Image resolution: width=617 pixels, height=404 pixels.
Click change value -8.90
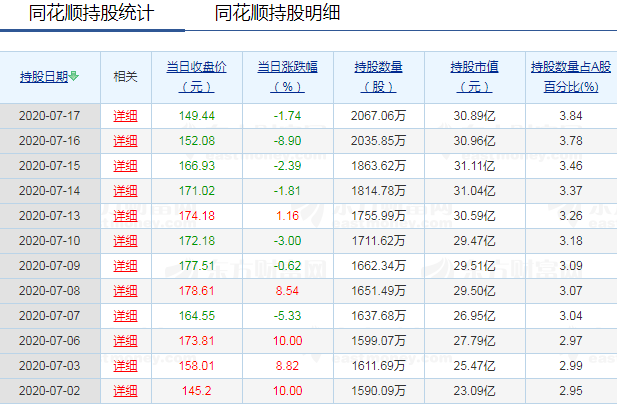coord(287,141)
